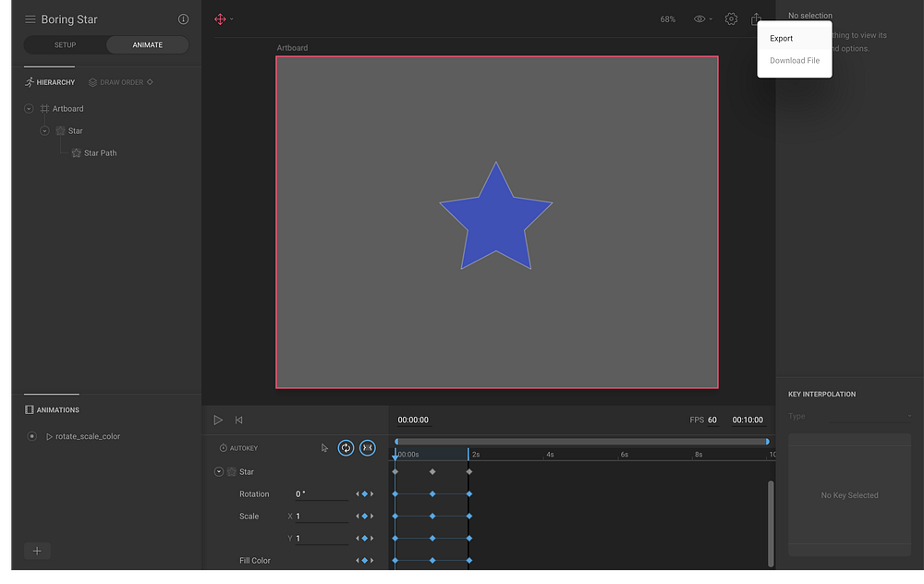Select the Translate tool
The image size is (924, 584).
tap(219, 18)
